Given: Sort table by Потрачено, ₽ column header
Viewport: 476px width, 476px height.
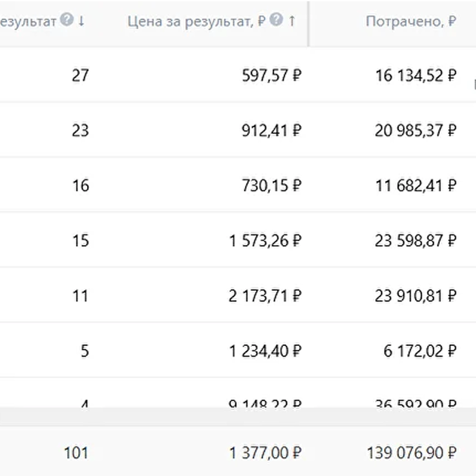Looking at the screenshot, I should click(x=411, y=21).
